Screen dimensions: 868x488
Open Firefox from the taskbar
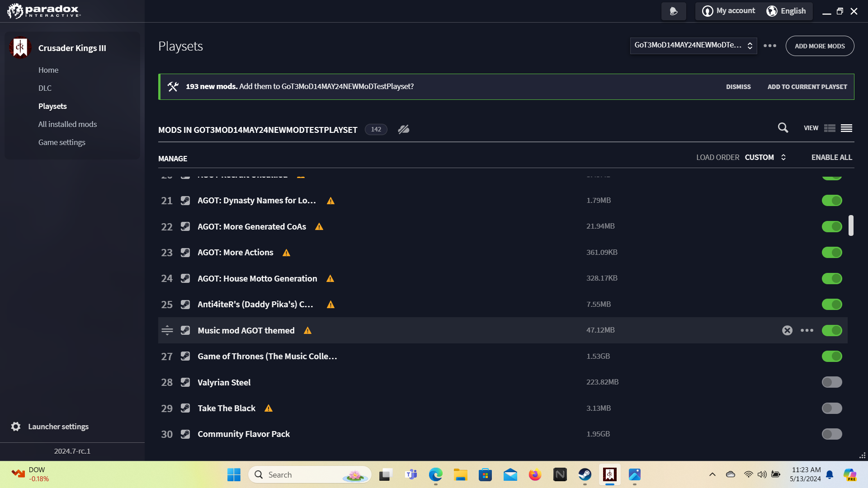[x=535, y=474]
